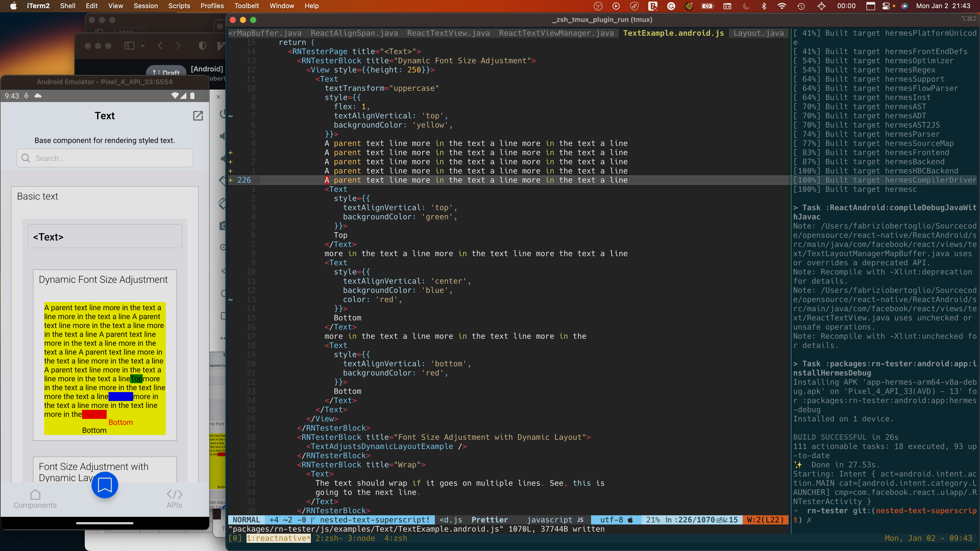Click the search magnifier icon in emulator
The height and width of the screenshot is (551, 980).
point(26,158)
